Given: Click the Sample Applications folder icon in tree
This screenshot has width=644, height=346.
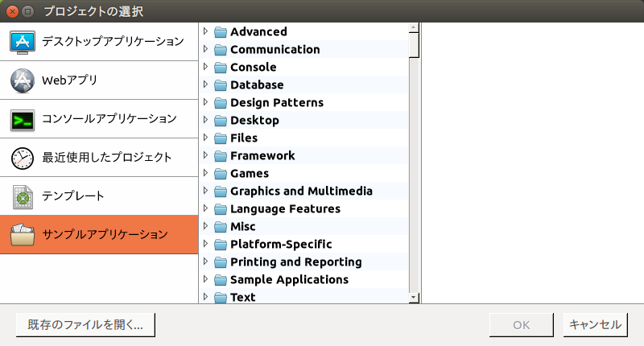Looking at the screenshot, I should click(x=221, y=280).
